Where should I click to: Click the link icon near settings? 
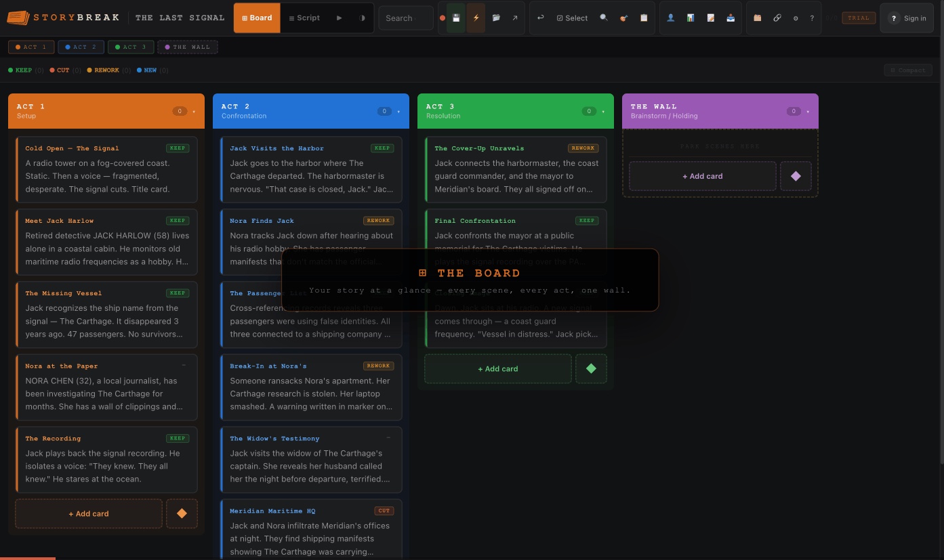[x=777, y=18]
